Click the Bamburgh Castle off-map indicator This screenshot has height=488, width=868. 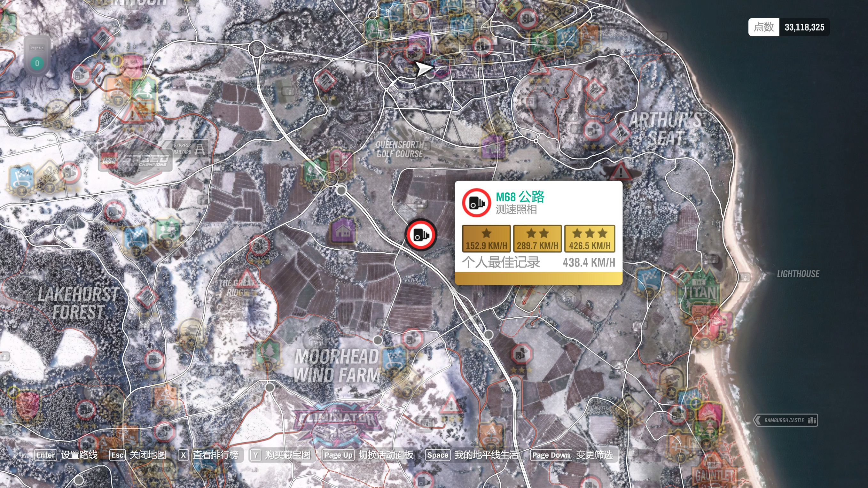(786, 420)
